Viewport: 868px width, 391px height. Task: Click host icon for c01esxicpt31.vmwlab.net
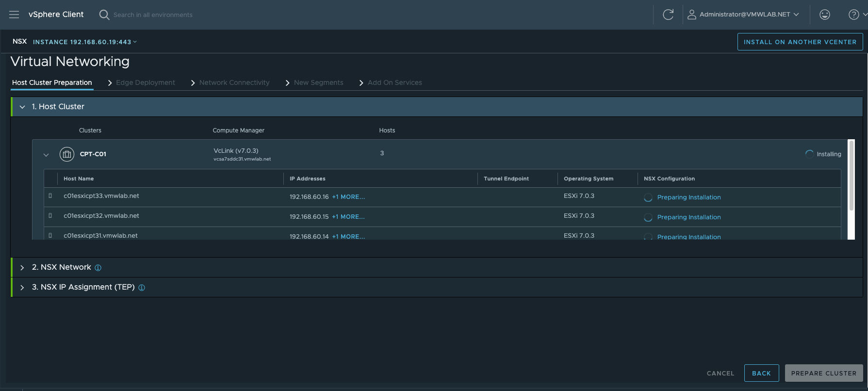pyautogui.click(x=50, y=236)
